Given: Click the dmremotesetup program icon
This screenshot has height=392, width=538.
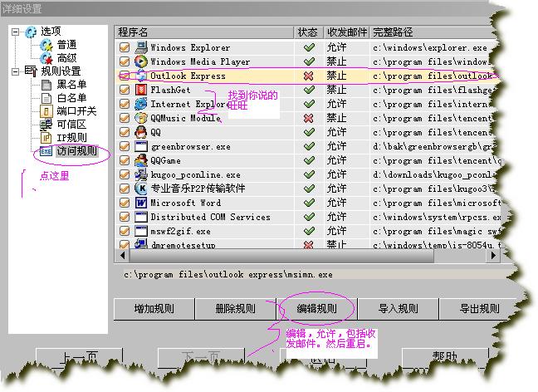Looking at the screenshot, I should point(141,243).
